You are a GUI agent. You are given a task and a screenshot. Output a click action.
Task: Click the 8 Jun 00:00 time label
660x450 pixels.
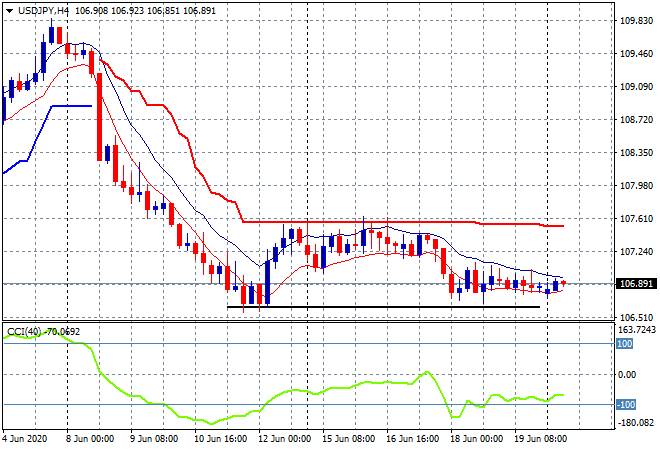tap(90, 439)
